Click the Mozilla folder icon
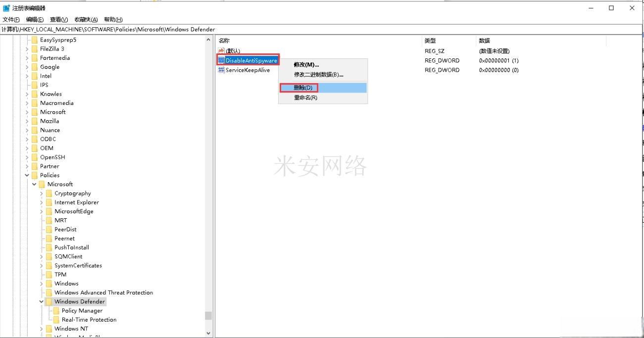 pyautogui.click(x=35, y=121)
